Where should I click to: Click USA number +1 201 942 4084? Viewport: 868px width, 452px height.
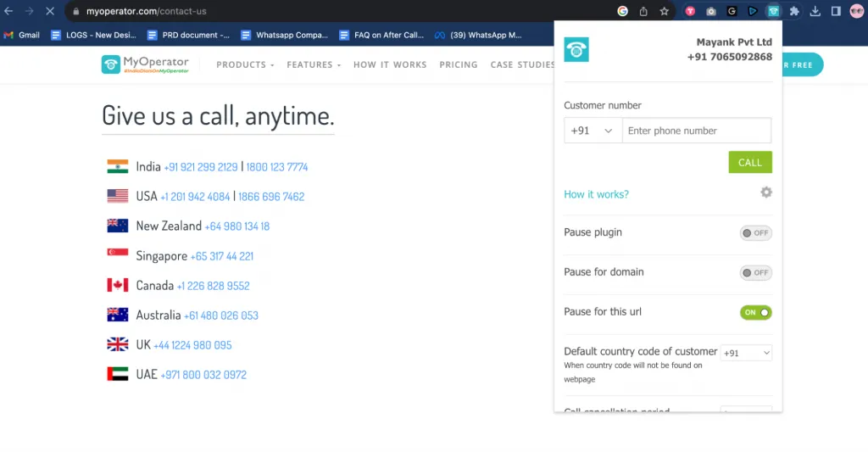click(x=195, y=197)
